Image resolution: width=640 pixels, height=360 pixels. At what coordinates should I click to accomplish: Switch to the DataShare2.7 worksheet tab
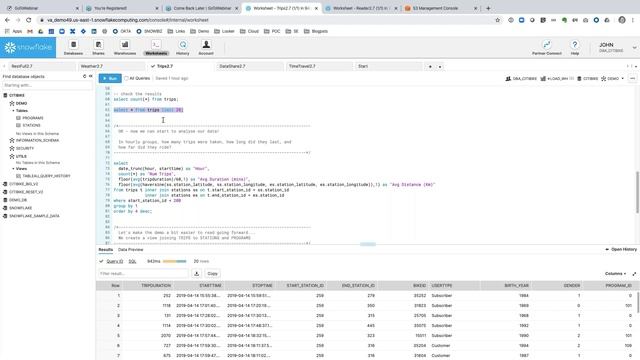(x=250, y=66)
